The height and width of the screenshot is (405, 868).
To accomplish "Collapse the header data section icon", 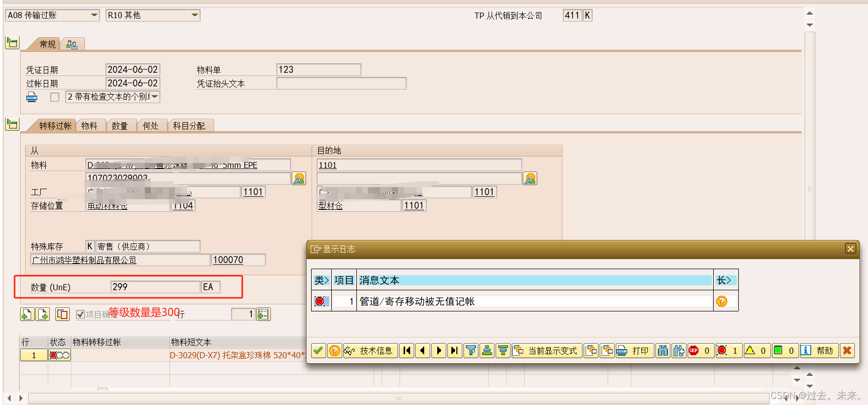I will (x=12, y=43).
